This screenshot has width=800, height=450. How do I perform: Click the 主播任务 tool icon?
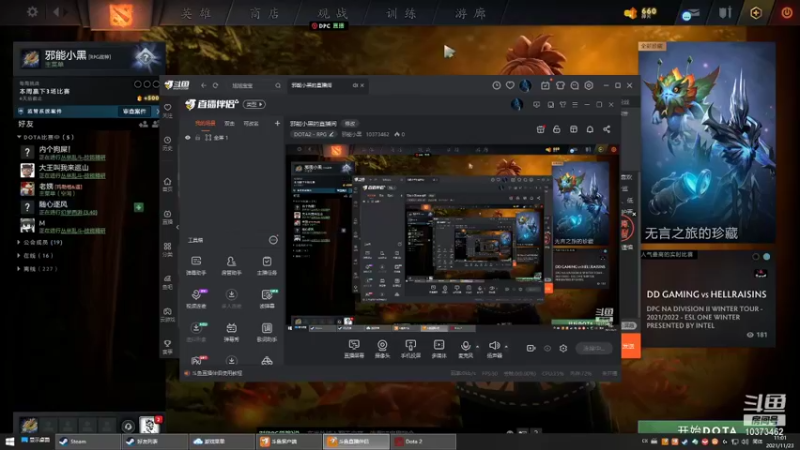click(267, 266)
